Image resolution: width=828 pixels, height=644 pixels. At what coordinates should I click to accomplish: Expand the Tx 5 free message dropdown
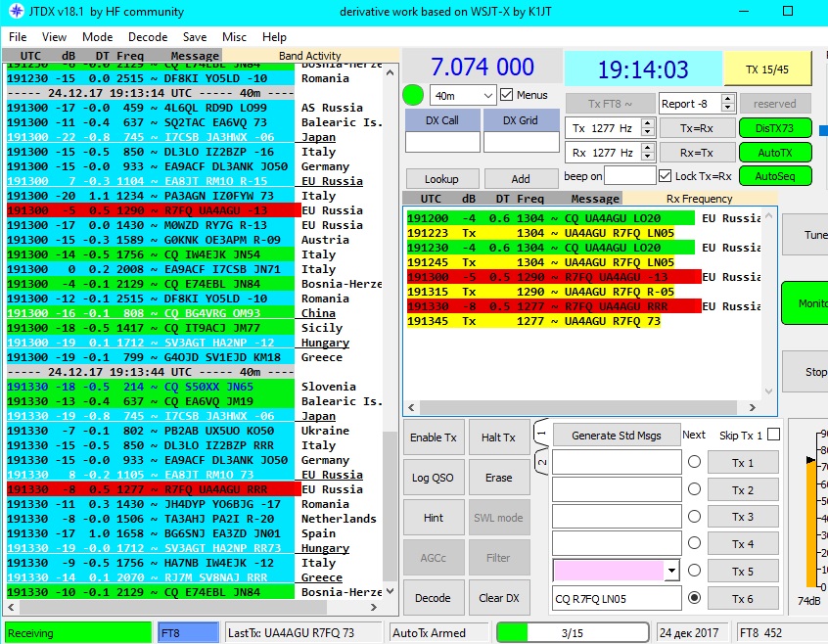point(670,571)
